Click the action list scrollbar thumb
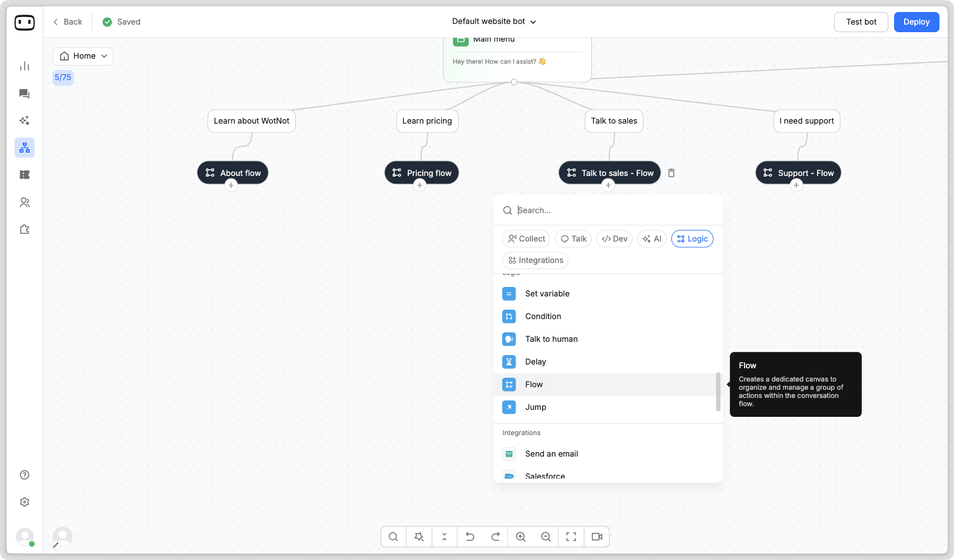954x560 pixels. (x=718, y=391)
